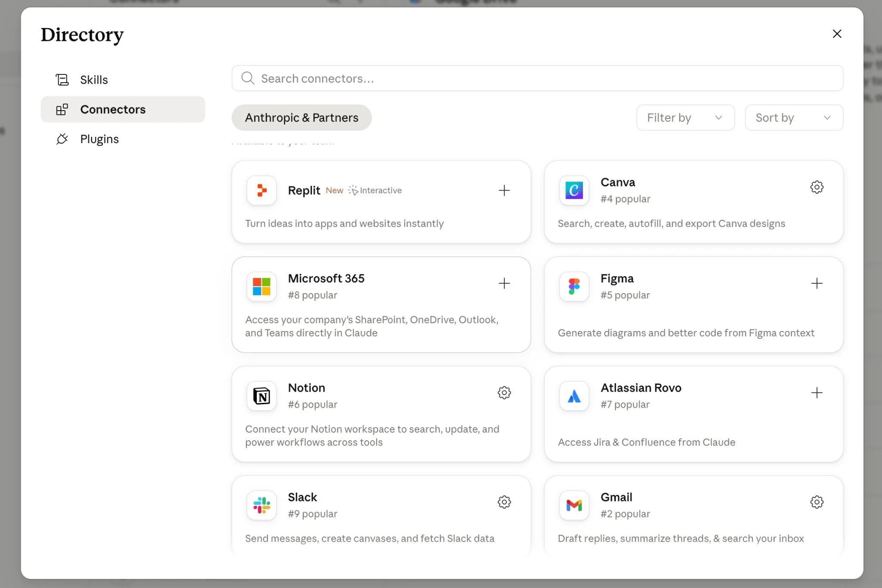
Task: Click the Notion logo icon
Action: coord(261,396)
